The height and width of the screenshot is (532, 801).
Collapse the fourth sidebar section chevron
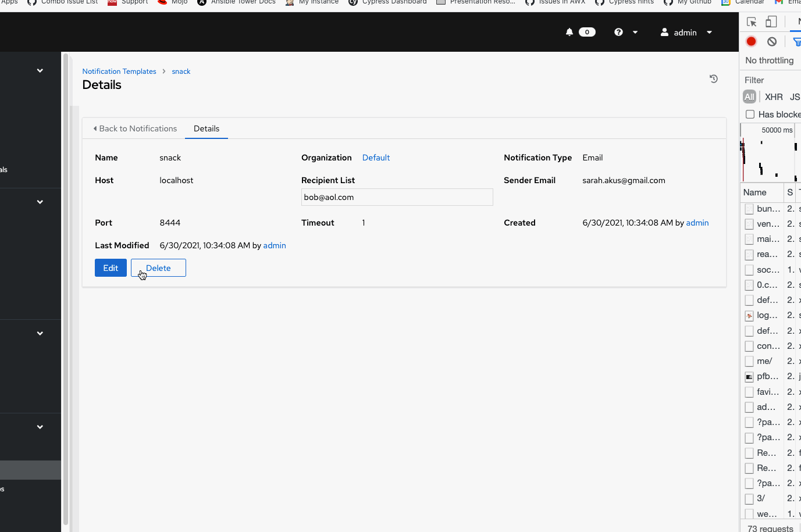pos(40,427)
